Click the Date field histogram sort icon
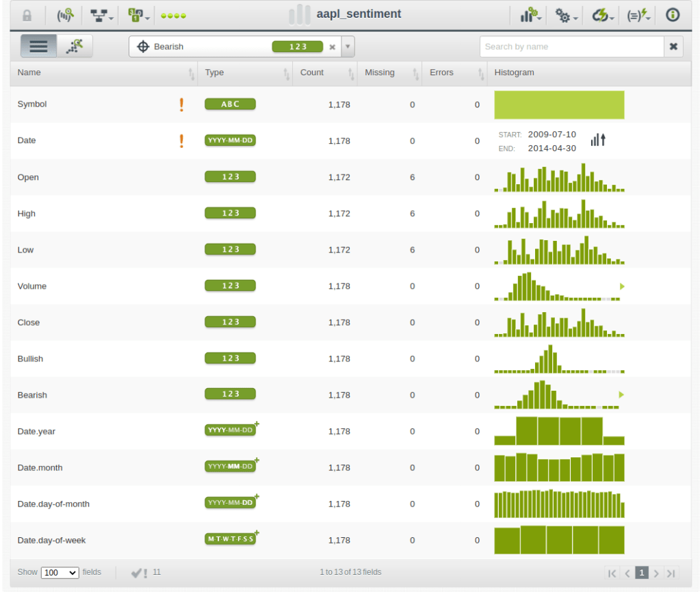The height and width of the screenshot is (592, 700). click(x=598, y=140)
